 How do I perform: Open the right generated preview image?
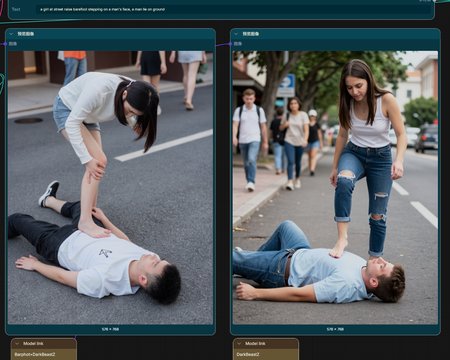(x=335, y=187)
